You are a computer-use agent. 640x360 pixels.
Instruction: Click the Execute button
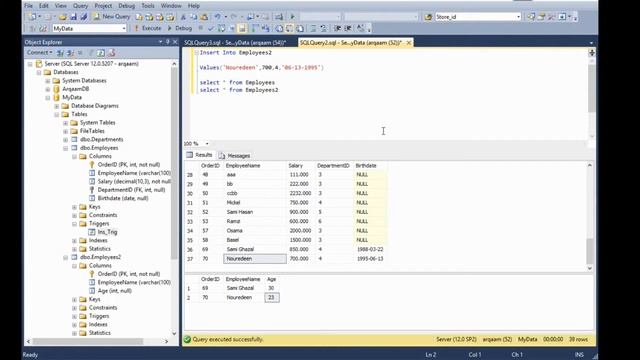(147, 28)
